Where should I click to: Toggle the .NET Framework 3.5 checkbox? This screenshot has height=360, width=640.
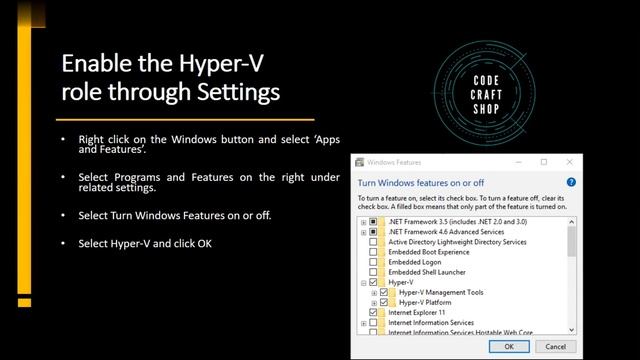[373, 222]
